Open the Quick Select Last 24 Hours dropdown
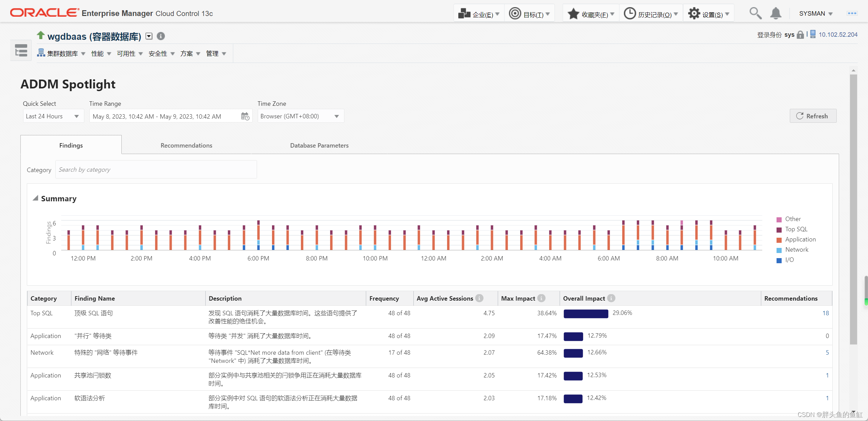868x421 pixels. (53, 116)
